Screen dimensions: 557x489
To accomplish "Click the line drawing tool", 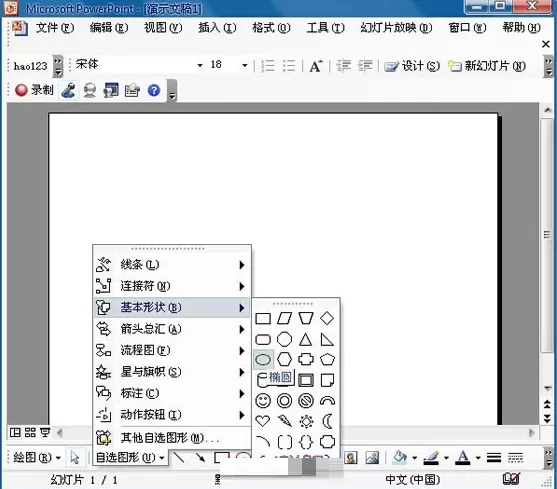I will click(179, 457).
